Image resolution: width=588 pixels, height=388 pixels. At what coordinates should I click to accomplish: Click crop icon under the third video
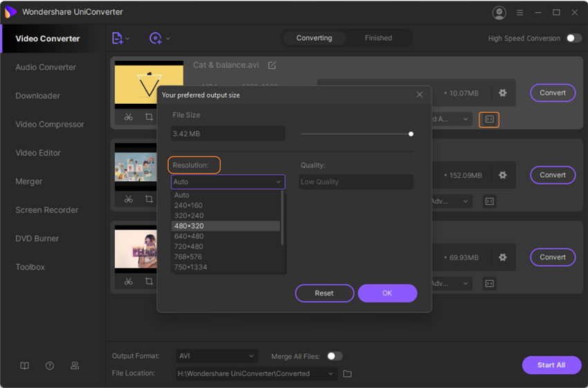(149, 281)
